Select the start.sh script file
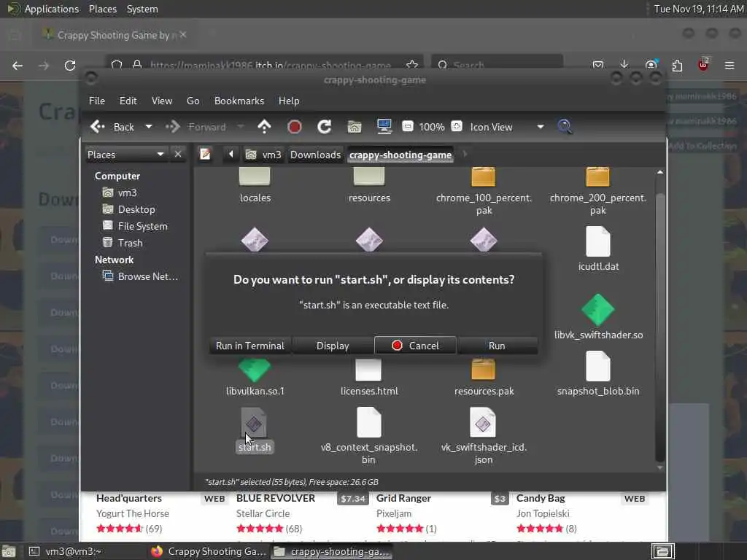The image size is (747, 560). coord(255,430)
